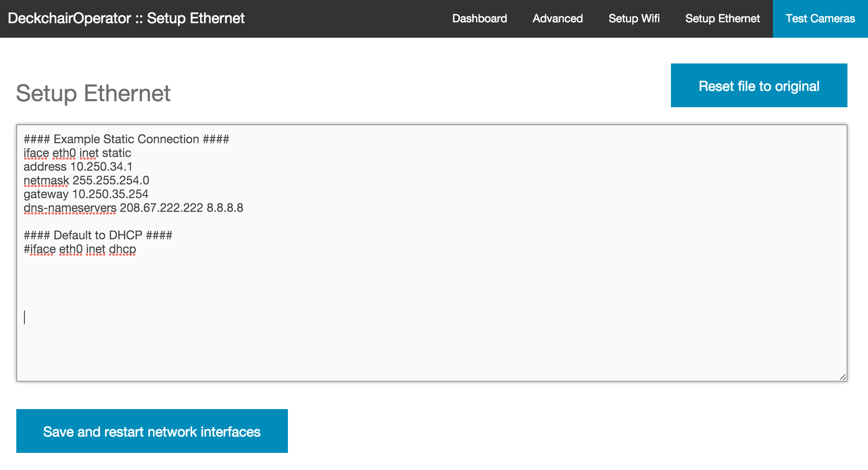The height and width of the screenshot is (470, 868).
Task: Click the 'address 10.250.34.1' line
Action: 78,166
